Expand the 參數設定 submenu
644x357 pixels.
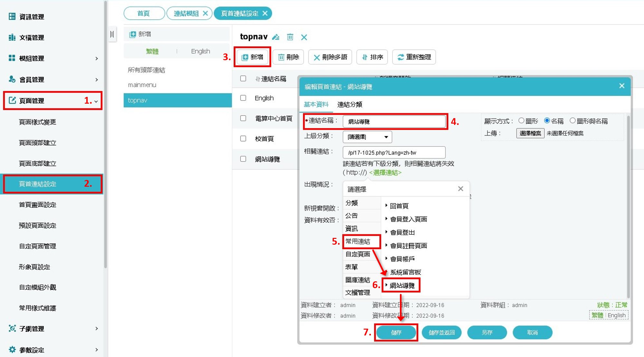click(x=97, y=350)
